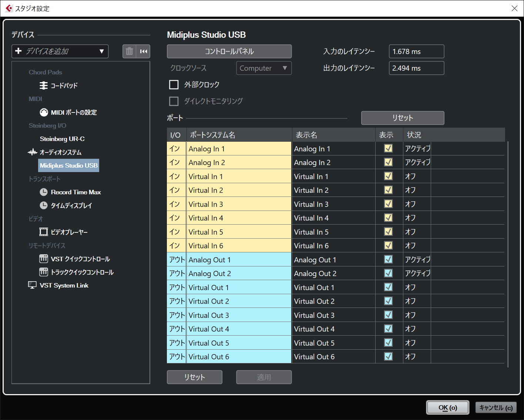This screenshot has width=524, height=420.
Task: Select Record Time Max entry
Action: 76,192
